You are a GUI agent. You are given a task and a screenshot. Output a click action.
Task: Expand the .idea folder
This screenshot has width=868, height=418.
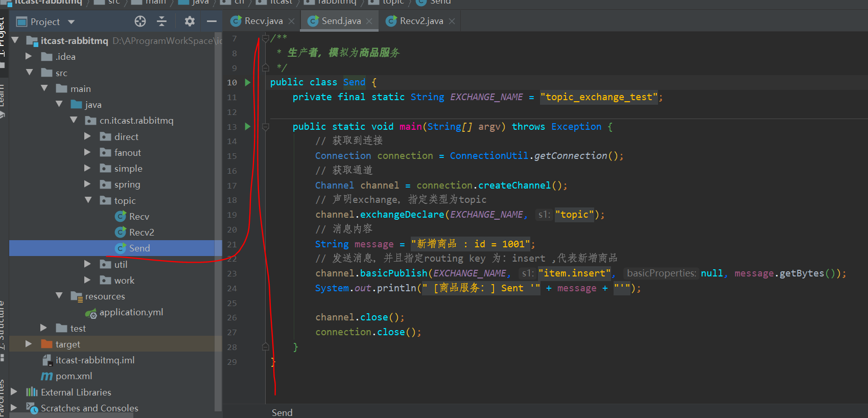29,56
